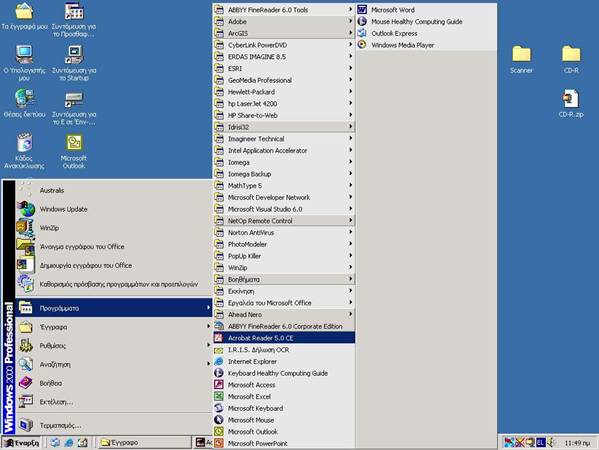Select the Recycle Bin desktop icon
This screenshot has height=450, width=599.
click(24, 151)
